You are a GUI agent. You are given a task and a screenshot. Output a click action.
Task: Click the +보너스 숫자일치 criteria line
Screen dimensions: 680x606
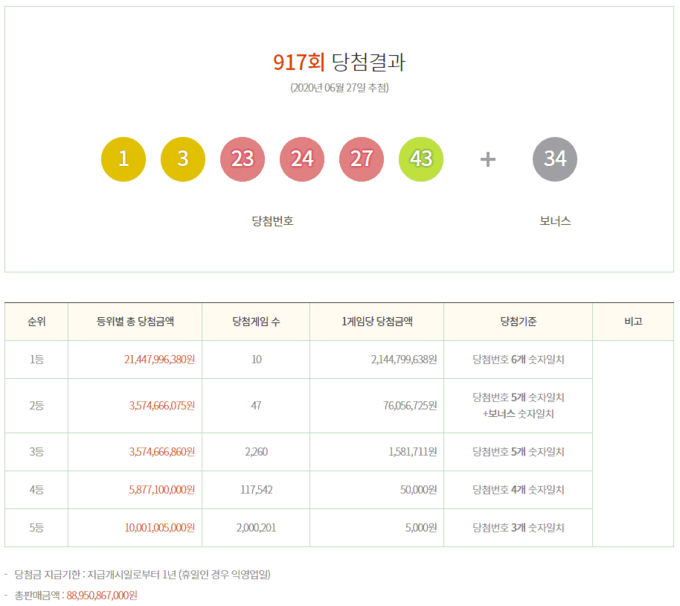click(518, 414)
